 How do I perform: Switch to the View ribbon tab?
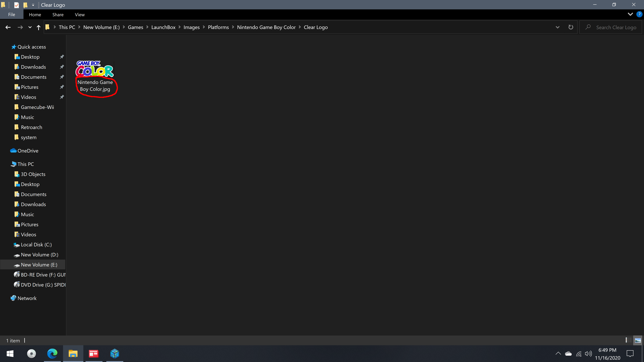pyautogui.click(x=80, y=14)
